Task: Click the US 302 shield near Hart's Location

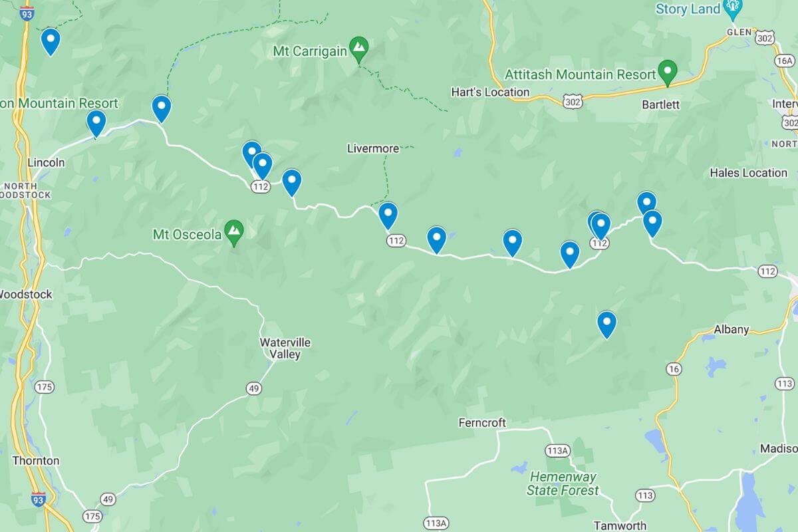Action: [571, 100]
